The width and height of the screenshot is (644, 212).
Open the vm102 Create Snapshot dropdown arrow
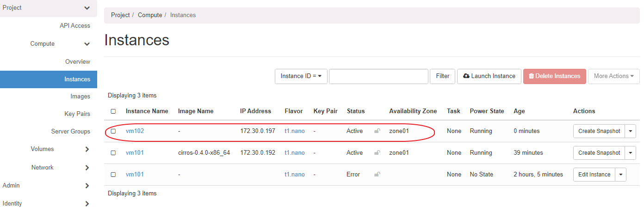631,131
